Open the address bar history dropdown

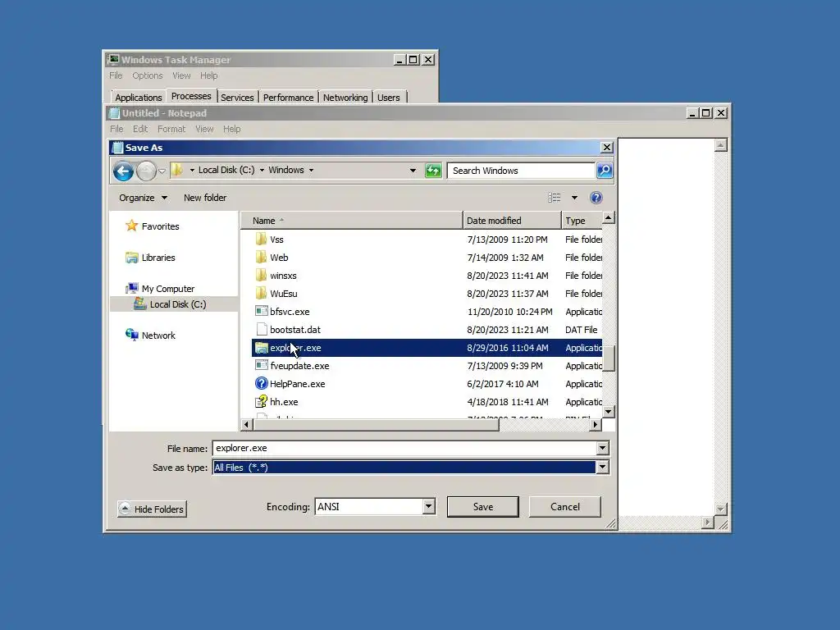pos(413,171)
